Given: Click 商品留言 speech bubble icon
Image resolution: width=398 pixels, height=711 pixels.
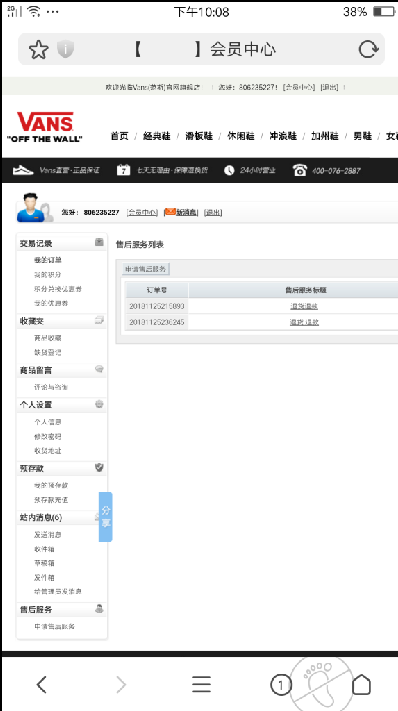Looking at the screenshot, I should pos(99,369).
